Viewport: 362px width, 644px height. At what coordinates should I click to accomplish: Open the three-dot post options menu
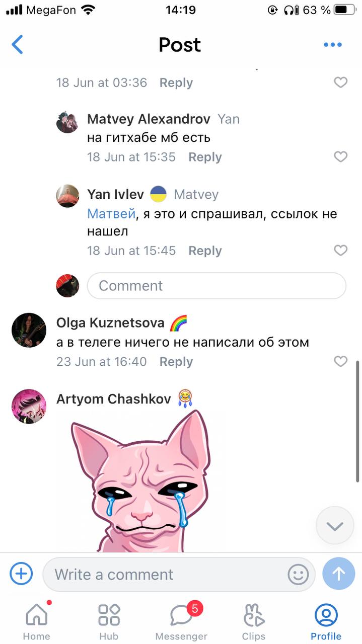[x=332, y=45]
